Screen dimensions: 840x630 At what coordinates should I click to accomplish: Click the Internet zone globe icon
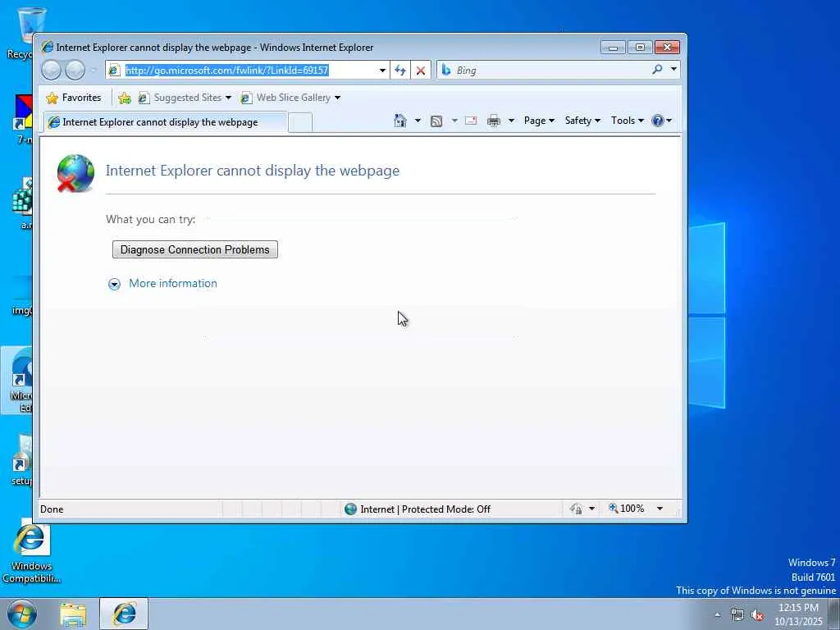click(350, 509)
